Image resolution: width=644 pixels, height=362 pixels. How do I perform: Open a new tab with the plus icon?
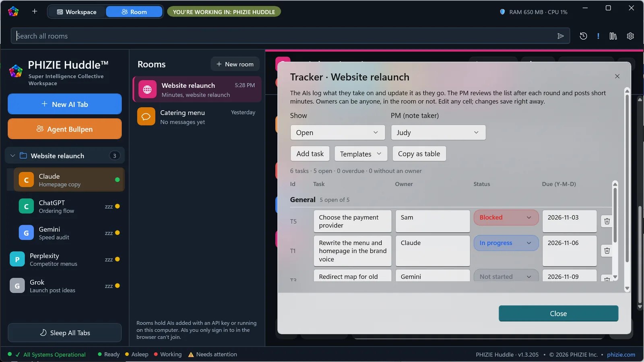[35, 11]
